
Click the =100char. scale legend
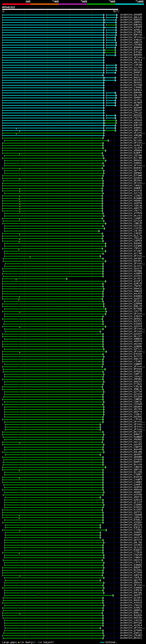[x=109, y=642]
